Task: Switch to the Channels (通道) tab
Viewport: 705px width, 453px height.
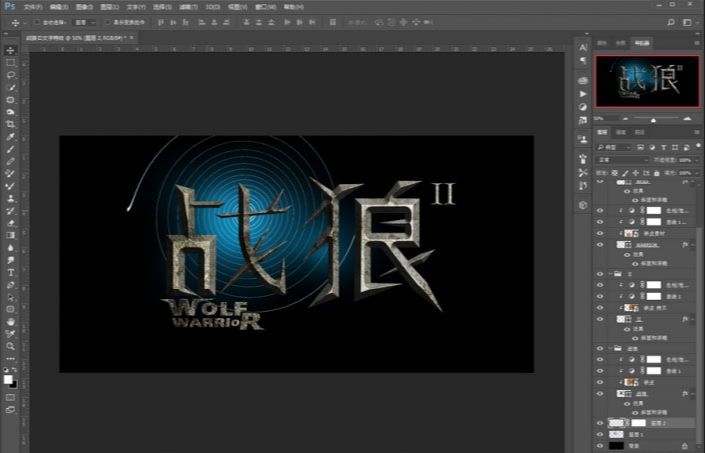Action: point(620,132)
